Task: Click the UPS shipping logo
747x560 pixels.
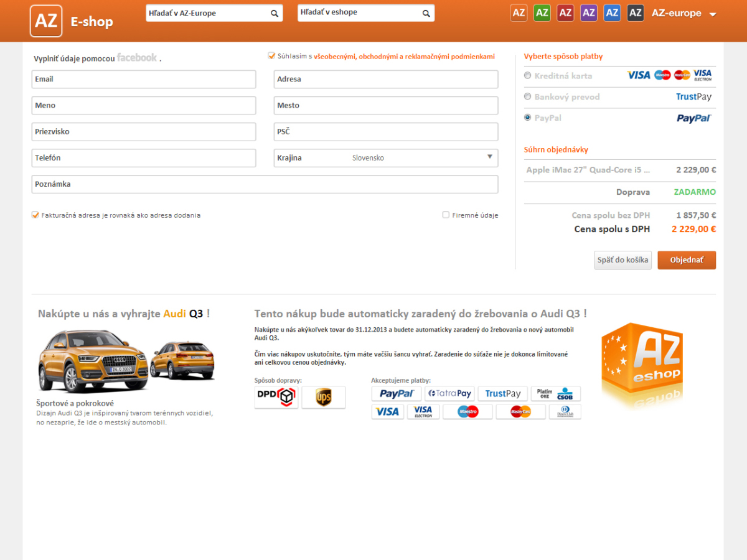Action: 324,397
